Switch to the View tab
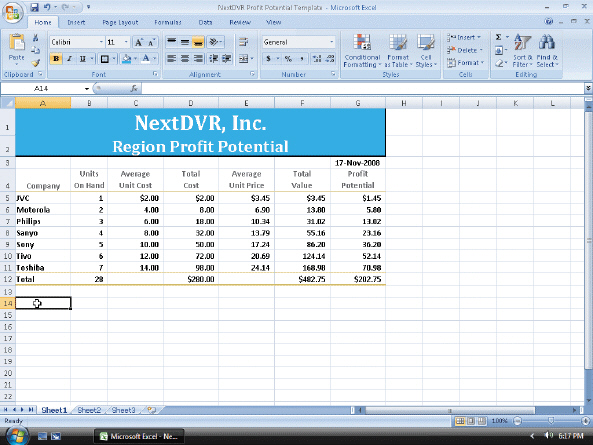This screenshot has height=445, width=593. coord(273,22)
